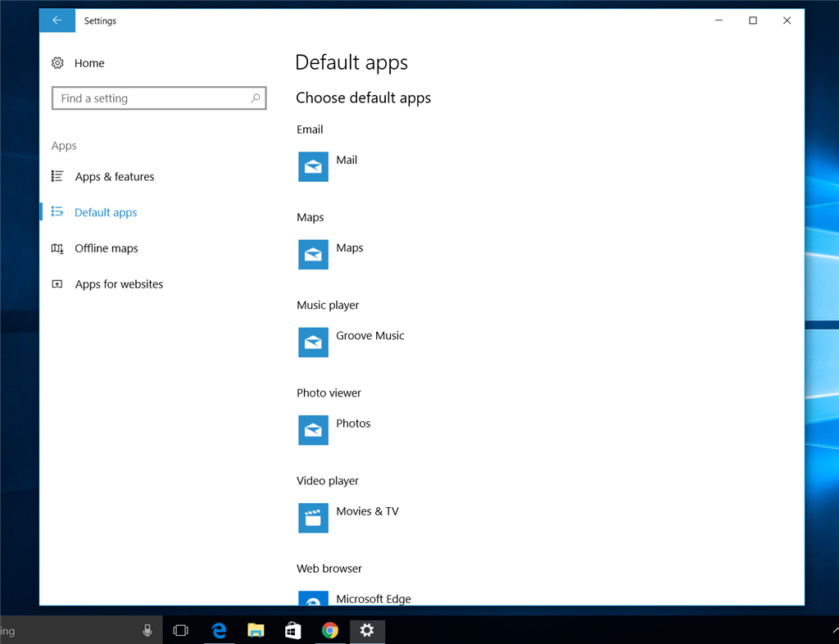Viewport: 839px width, 644px height.
Task: Change default Photos viewer app
Action: click(x=353, y=423)
